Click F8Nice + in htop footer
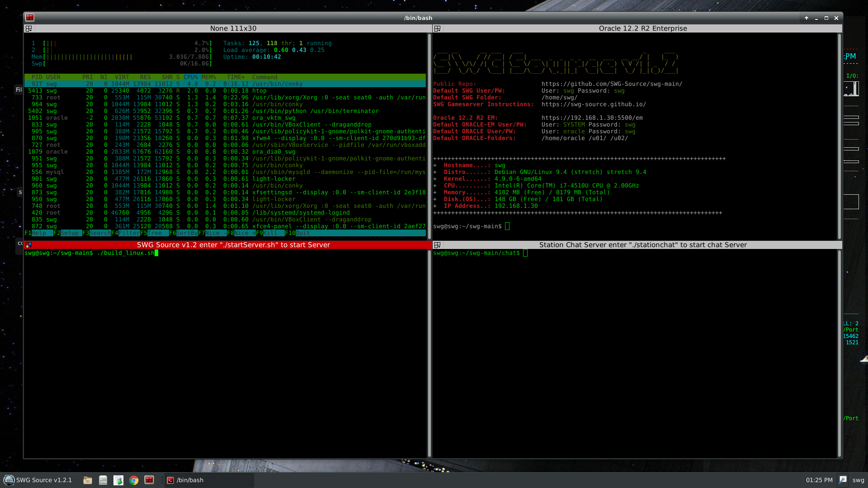This screenshot has height=488, width=868. 241,233
